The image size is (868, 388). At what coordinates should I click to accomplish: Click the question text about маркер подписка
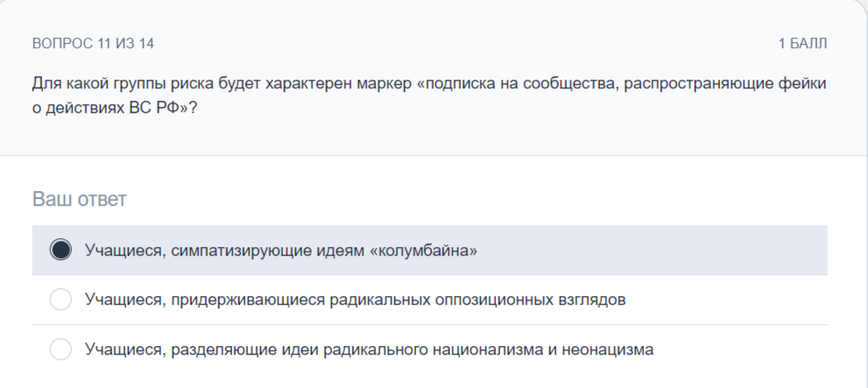point(429,95)
